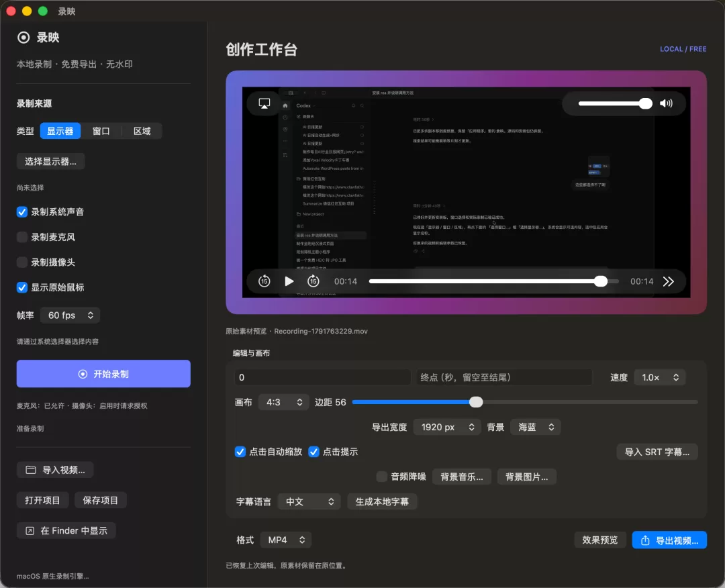The width and height of the screenshot is (725, 588).
Task: Click the record icon on 开始录制
Action: pos(83,374)
